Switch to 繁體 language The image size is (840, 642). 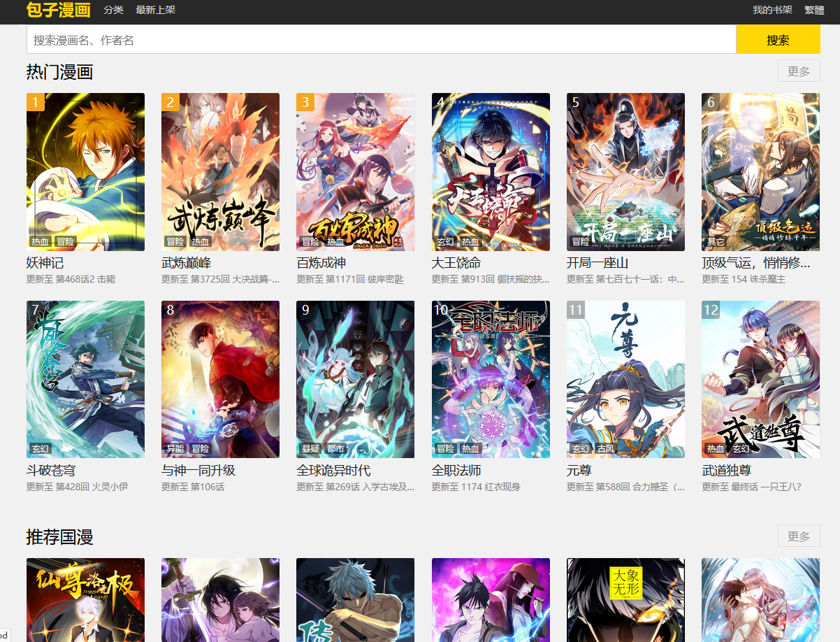click(x=814, y=10)
